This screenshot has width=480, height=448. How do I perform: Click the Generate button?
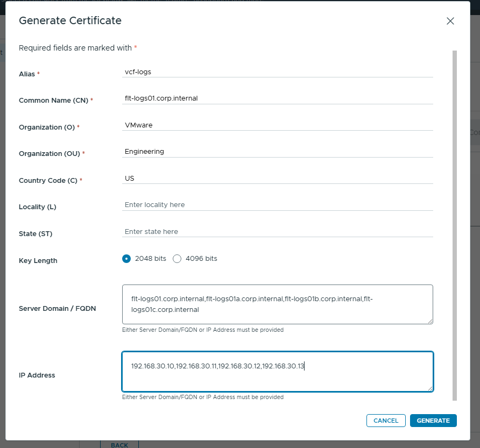tap(433, 421)
